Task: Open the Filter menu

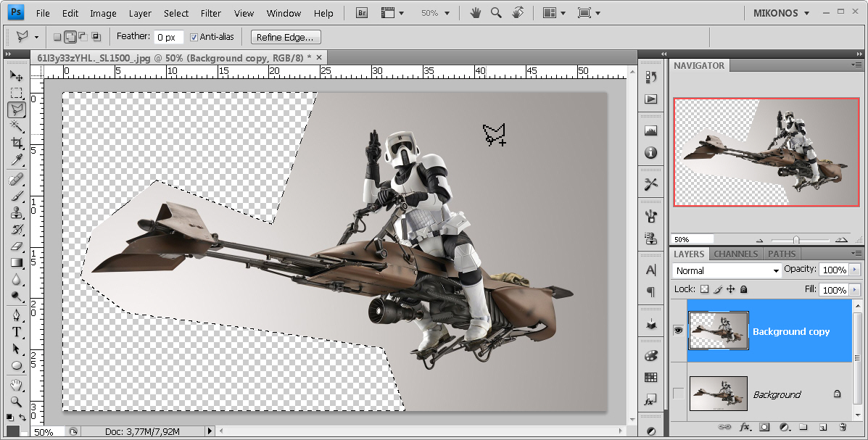Action: (211, 13)
